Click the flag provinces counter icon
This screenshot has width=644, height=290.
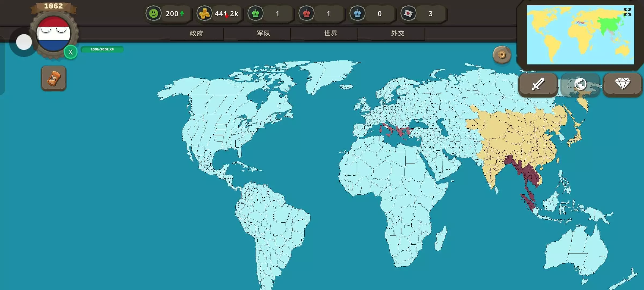pyautogui.click(x=408, y=13)
